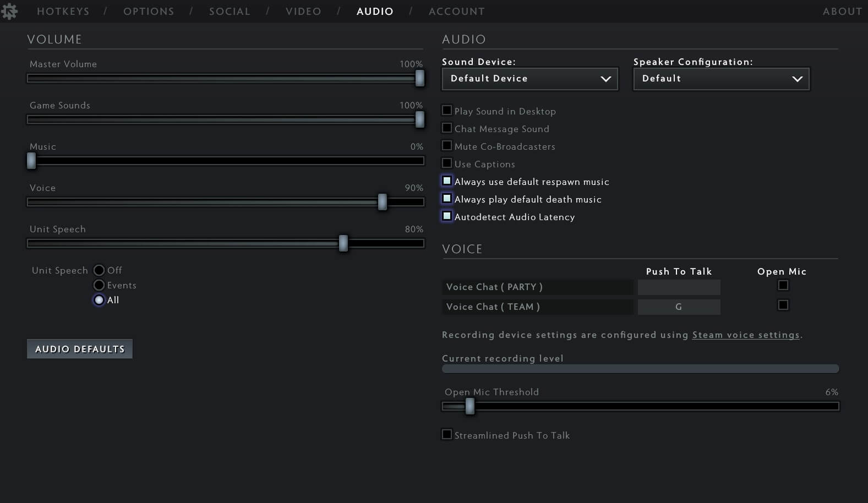Click the Game Sounds slider handle
868x503 pixels.
pos(420,119)
